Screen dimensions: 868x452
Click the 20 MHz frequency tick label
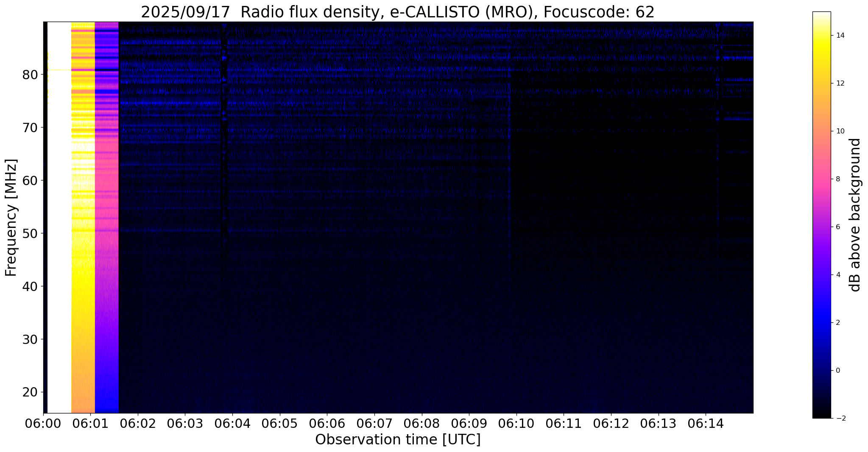pos(30,393)
